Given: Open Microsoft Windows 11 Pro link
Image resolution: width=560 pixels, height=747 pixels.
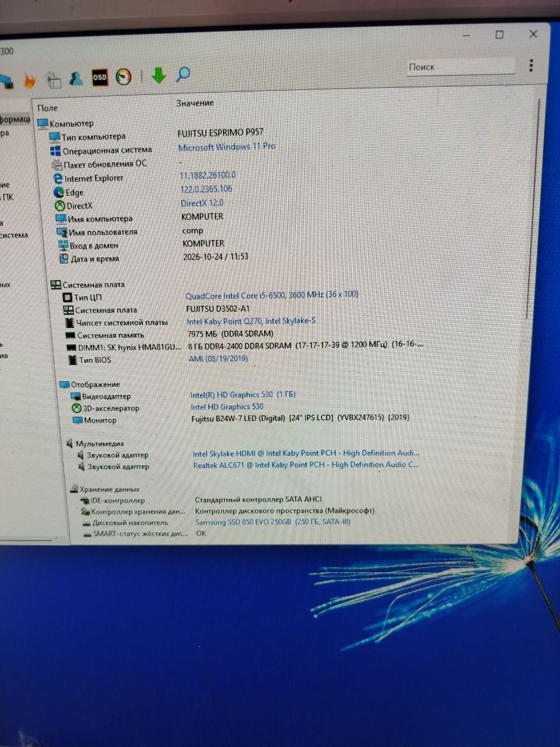Looking at the screenshot, I should (x=226, y=147).
